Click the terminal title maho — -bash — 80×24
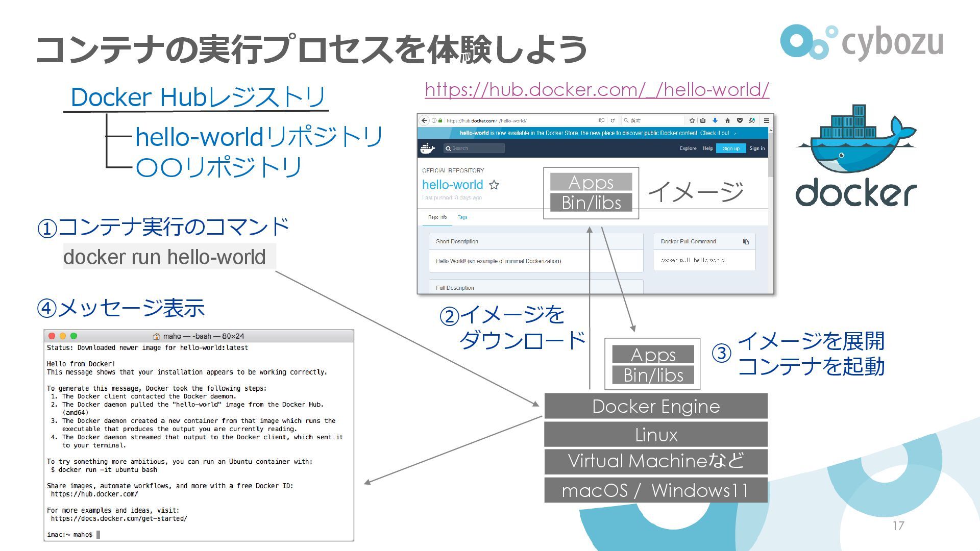The width and height of the screenshot is (980, 551). (x=203, y=336)
